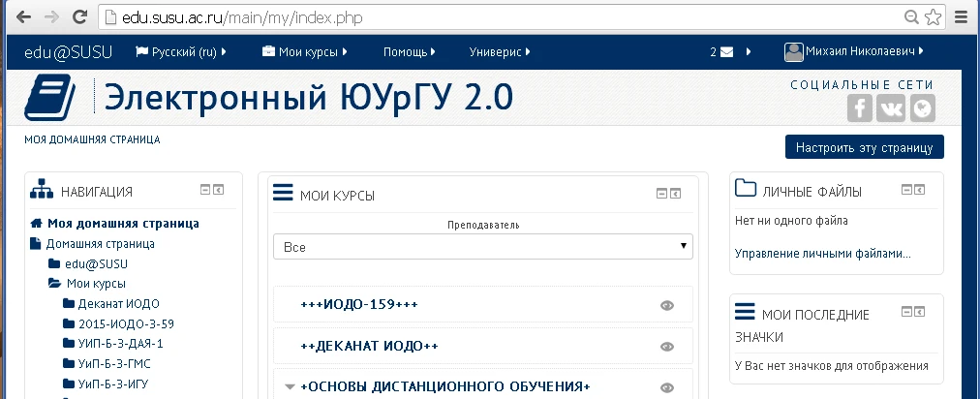The image size is (980, 399).
Task: Open the Мои курсы top menu
Action: 304,52
